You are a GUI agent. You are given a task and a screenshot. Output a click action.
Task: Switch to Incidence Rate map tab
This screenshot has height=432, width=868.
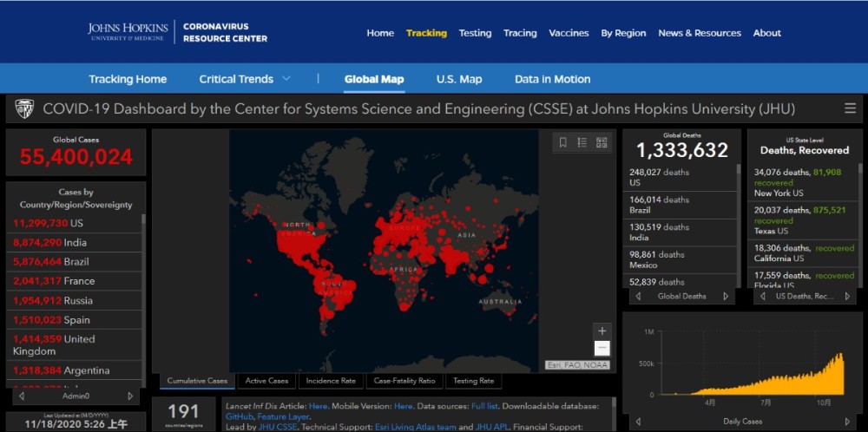pyautogui.click(x=331, y=381)
